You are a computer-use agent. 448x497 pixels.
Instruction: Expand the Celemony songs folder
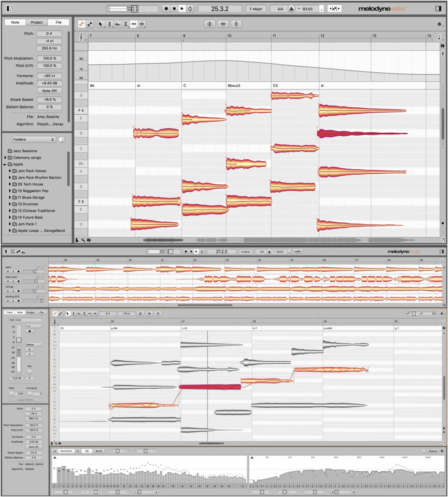click(5, 157)
